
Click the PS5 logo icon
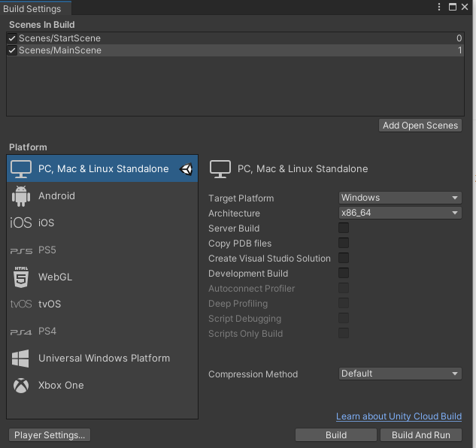[x=21, y=251]
